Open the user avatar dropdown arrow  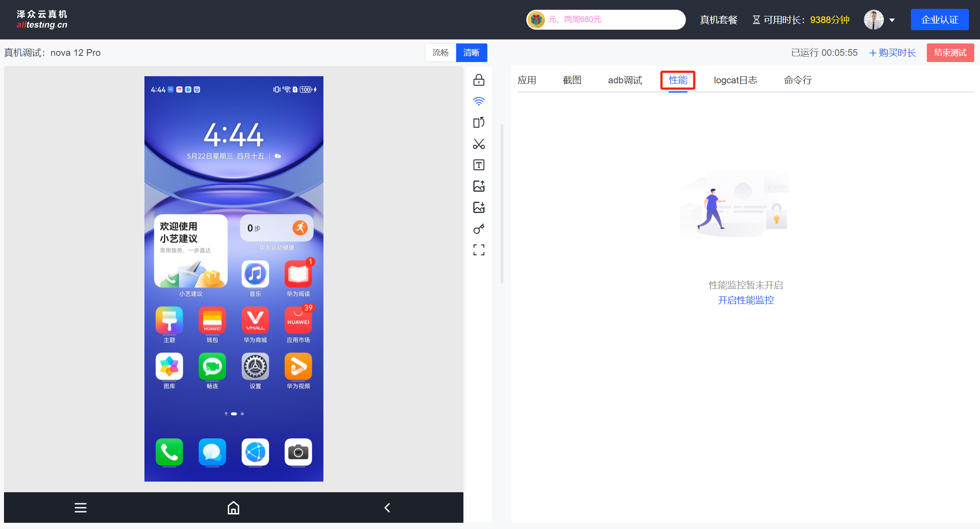892,20
